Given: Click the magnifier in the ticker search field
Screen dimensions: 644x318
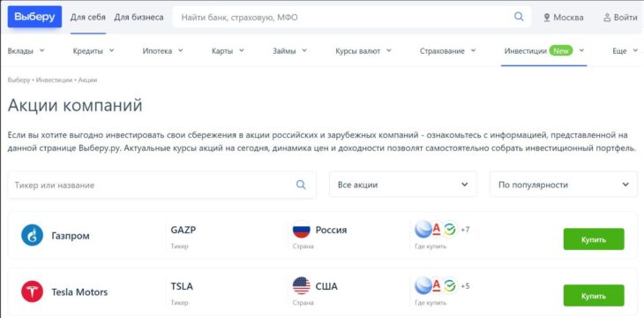Looking at the screenshot, I should click(x=301, y=185).
